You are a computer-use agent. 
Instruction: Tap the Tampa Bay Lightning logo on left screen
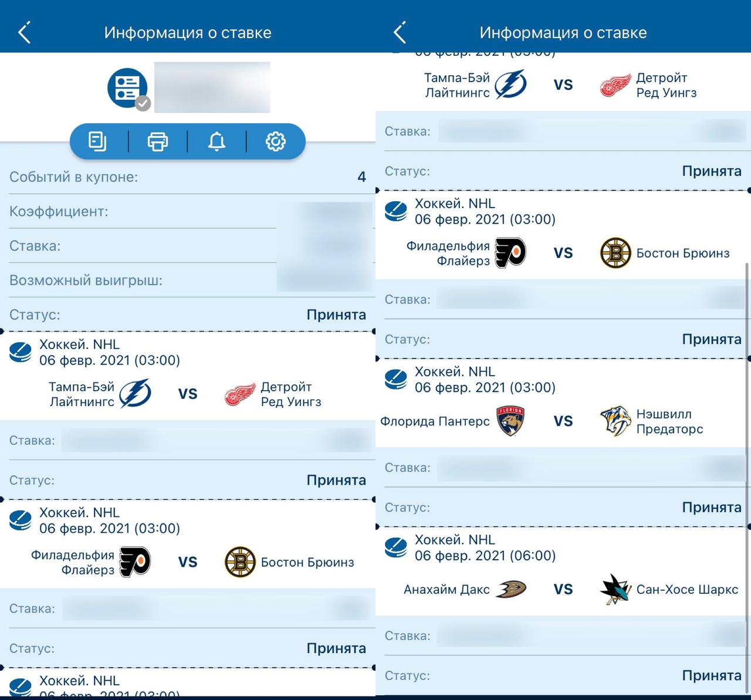[x=135, y=394]
